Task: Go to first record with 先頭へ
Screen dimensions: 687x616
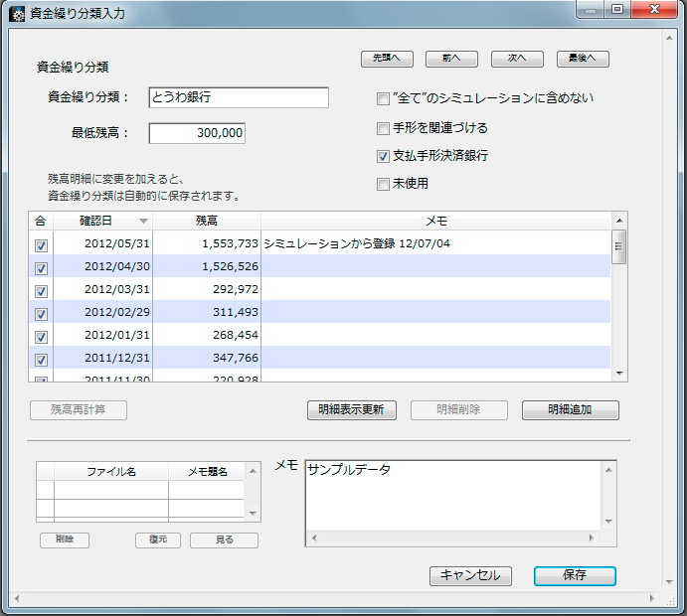Action: coord(386,59)
